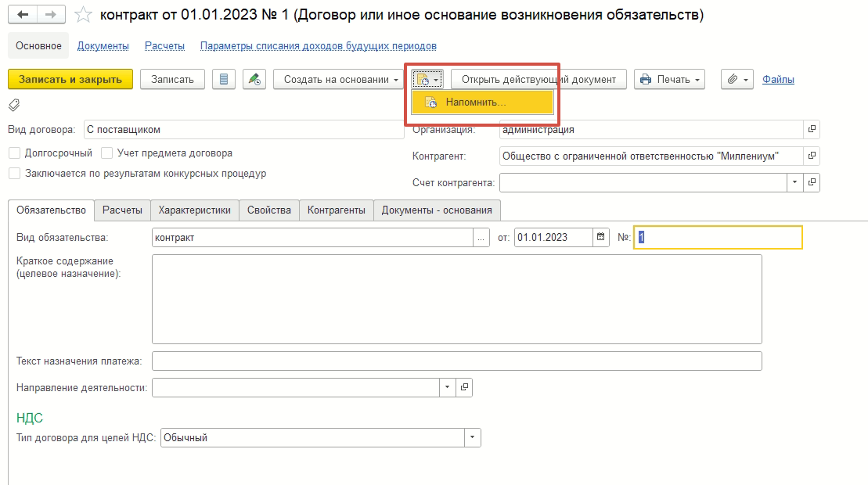Click the tag icon below Записать и закрыть
The image size is (868, 485).
(x=14, y=105)
